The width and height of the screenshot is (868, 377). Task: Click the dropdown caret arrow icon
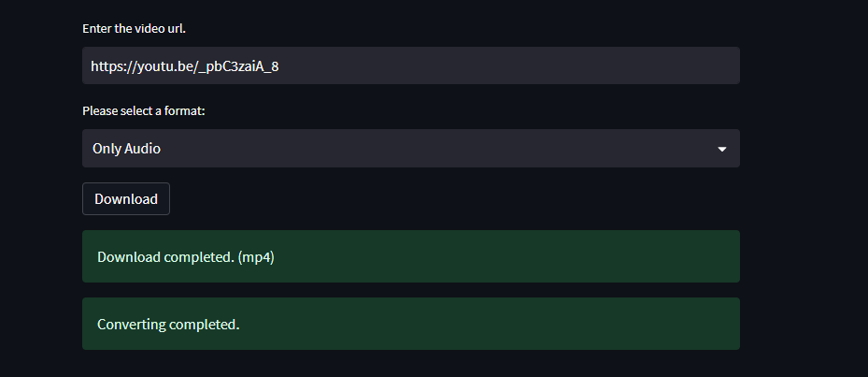(722, 149)
